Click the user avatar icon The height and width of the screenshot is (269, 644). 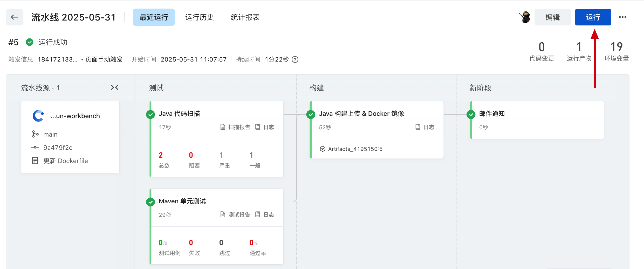click(x=525, y=17)
